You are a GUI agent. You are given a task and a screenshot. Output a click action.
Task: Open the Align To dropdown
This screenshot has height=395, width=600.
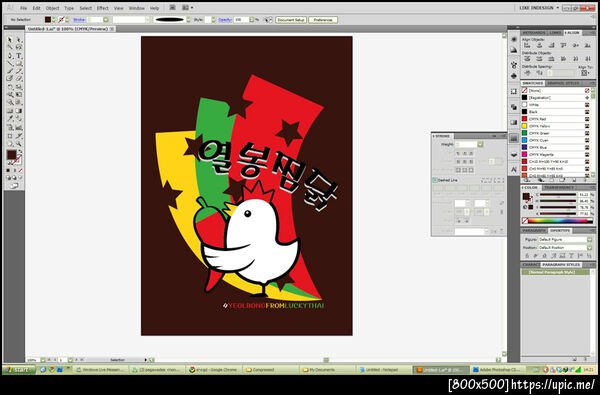tap(584, 73)
